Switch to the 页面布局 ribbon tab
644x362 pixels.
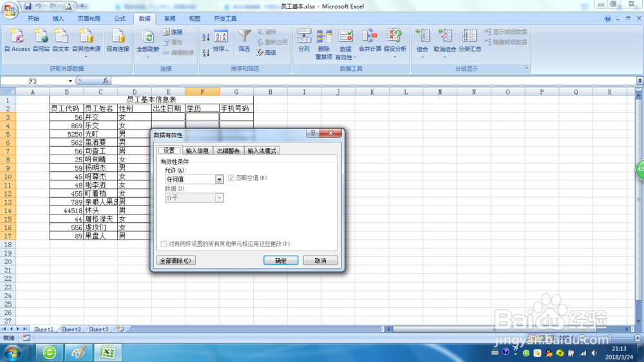click(x=89, y=19)
